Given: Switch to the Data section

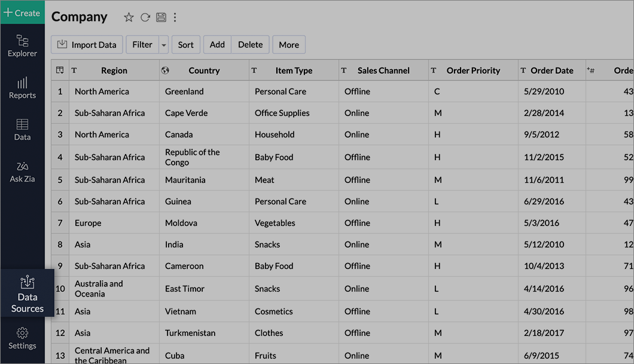Looking at the screenshot, I should click(x=22, y=130).
